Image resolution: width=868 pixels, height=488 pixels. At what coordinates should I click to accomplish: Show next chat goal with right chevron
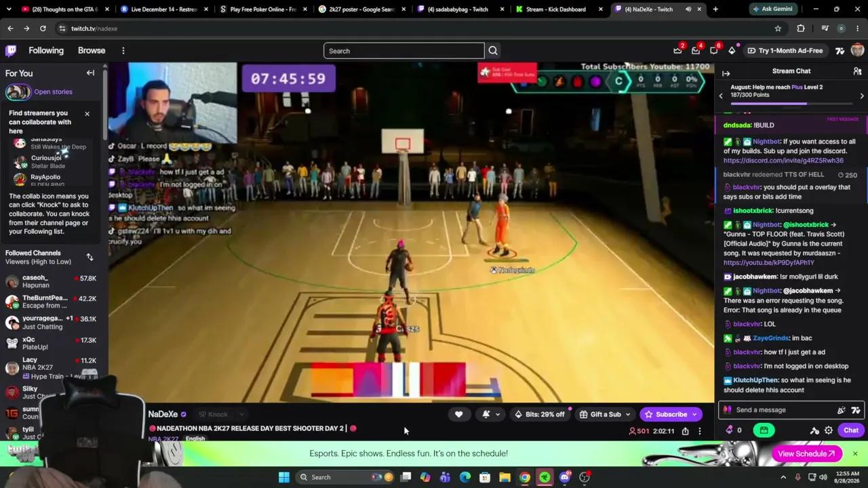click(x=862, y=96)
